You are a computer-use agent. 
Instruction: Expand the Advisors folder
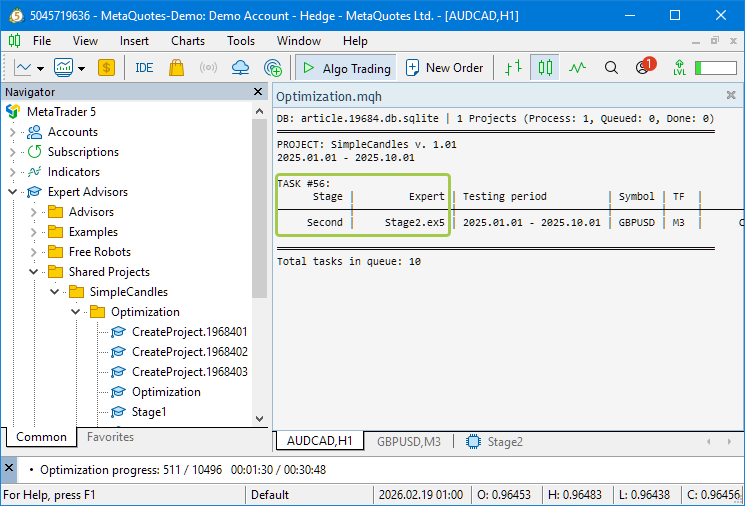tap(34, 212)
